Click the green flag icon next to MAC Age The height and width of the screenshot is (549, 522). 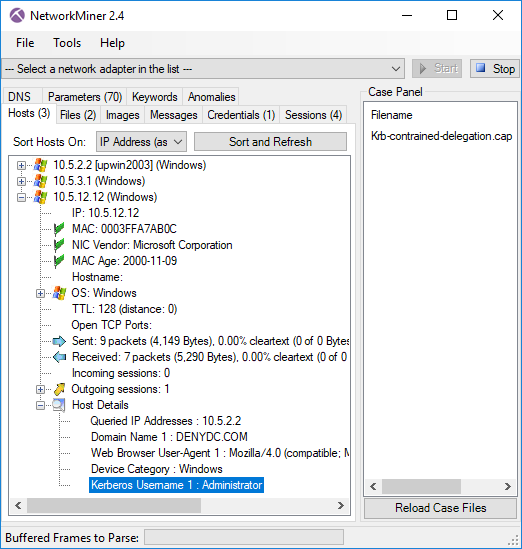pyautogui.click(x=59, y=261)
